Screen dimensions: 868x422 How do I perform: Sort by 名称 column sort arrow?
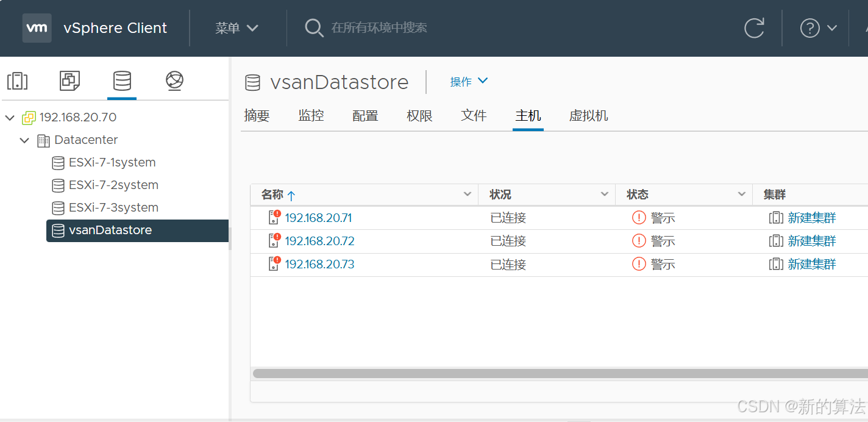click(291, 196)
